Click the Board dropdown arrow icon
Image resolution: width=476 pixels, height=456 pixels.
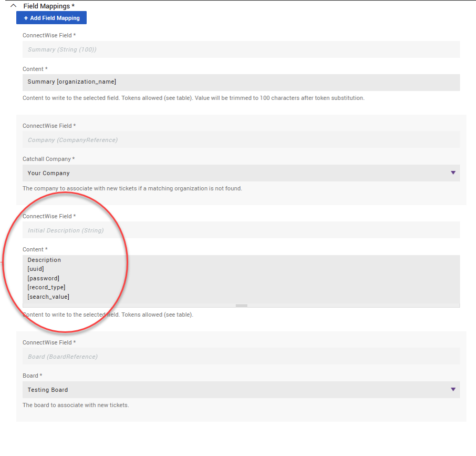453,390
